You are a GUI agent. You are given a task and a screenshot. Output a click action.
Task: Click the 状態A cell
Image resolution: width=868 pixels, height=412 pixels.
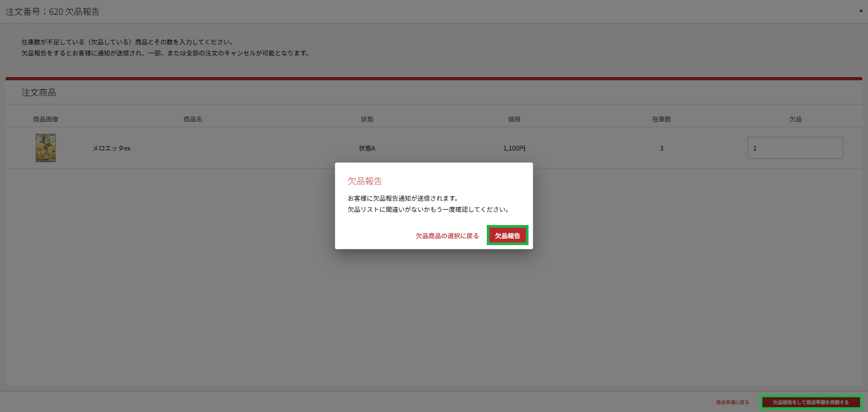[367, 148]
